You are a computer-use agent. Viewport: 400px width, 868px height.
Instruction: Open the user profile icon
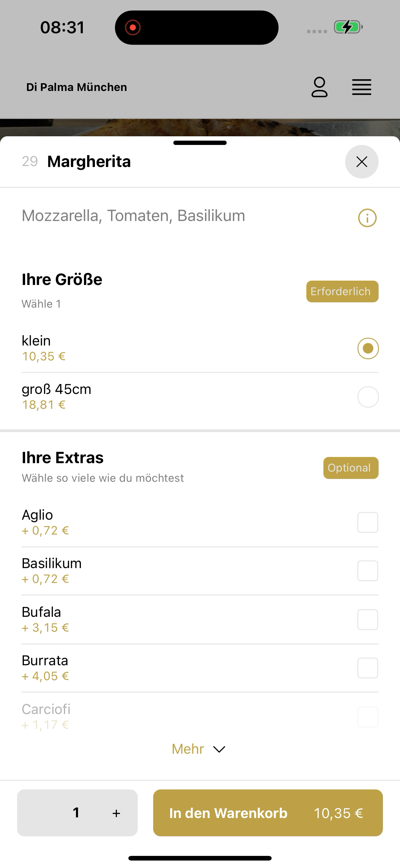point(319,87)
